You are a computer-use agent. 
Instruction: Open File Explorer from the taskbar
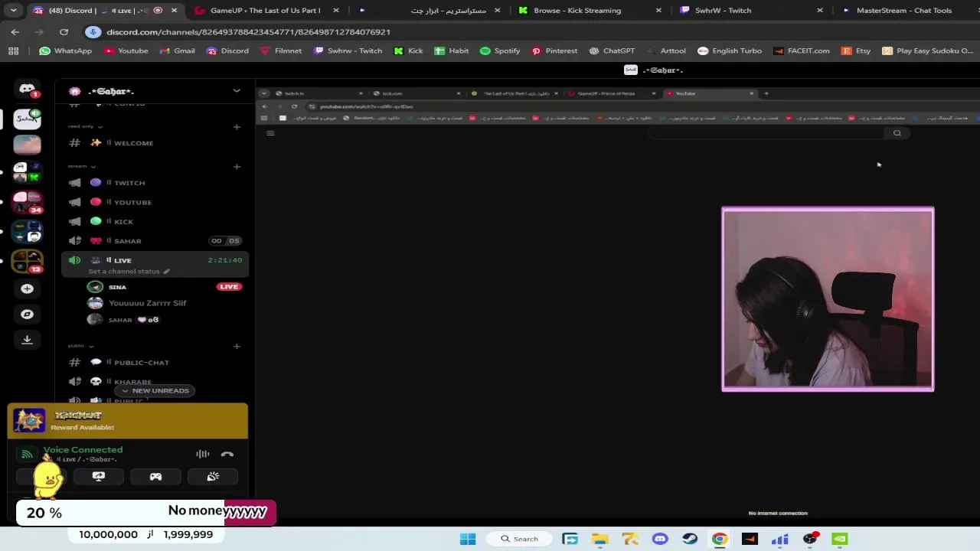pyautogui.click(x=600, y=539)
